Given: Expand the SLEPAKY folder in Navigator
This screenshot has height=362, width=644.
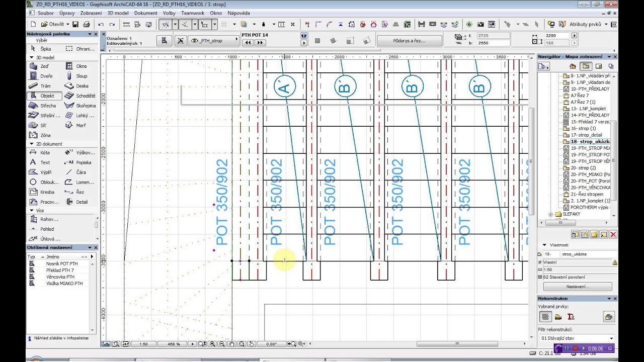Looking at the screenshot, I should pyautogui.click(x=550, y=214).
